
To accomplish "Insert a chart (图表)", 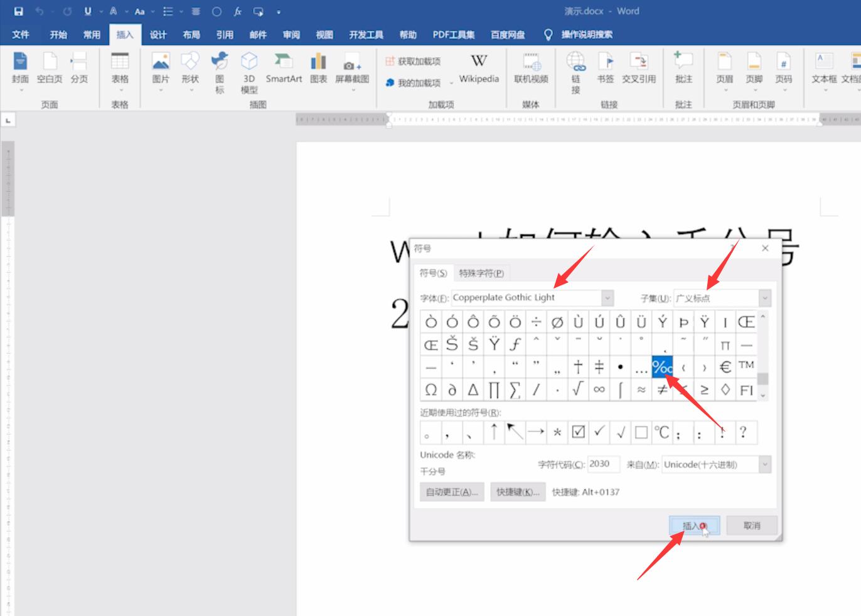I will [318, 68].
